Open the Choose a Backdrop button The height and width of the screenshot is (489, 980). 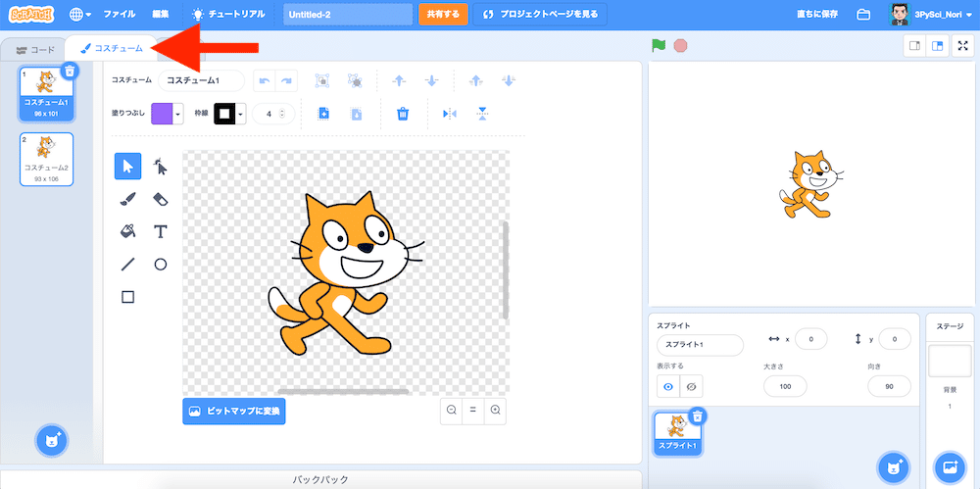pyautogui.click(x=950, y=466)
